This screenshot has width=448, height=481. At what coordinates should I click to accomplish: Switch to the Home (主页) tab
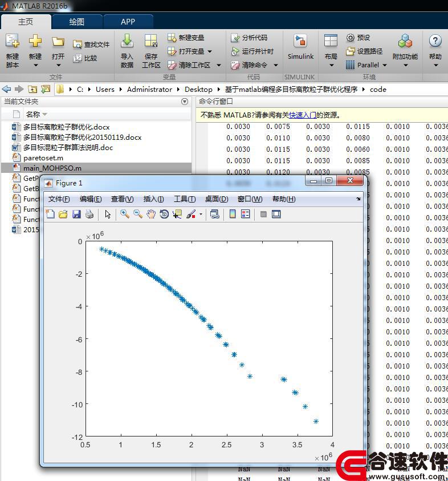click(x=26, y=22)
